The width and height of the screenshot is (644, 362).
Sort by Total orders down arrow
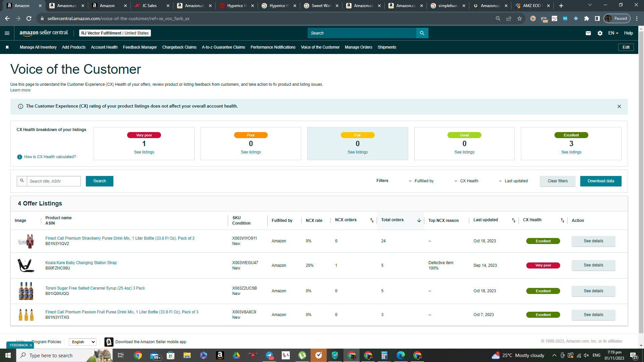[x=419, y=220]
